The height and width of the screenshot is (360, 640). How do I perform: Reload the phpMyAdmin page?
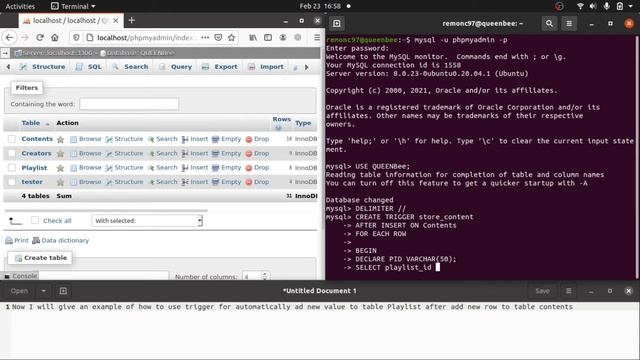click(40, 38)
